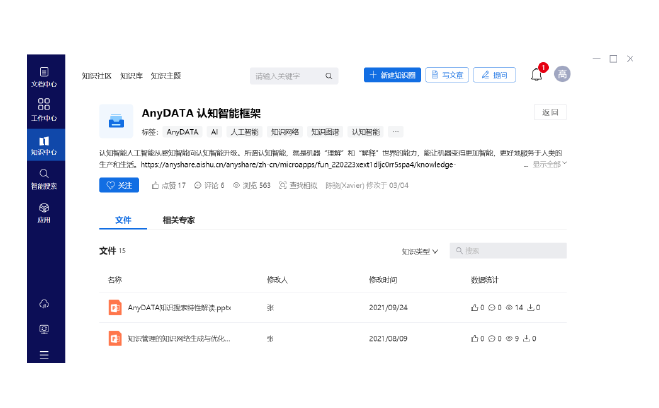Click the 修改时间 column header
This screenshot has width=659, height=408.
click(382, 279)
